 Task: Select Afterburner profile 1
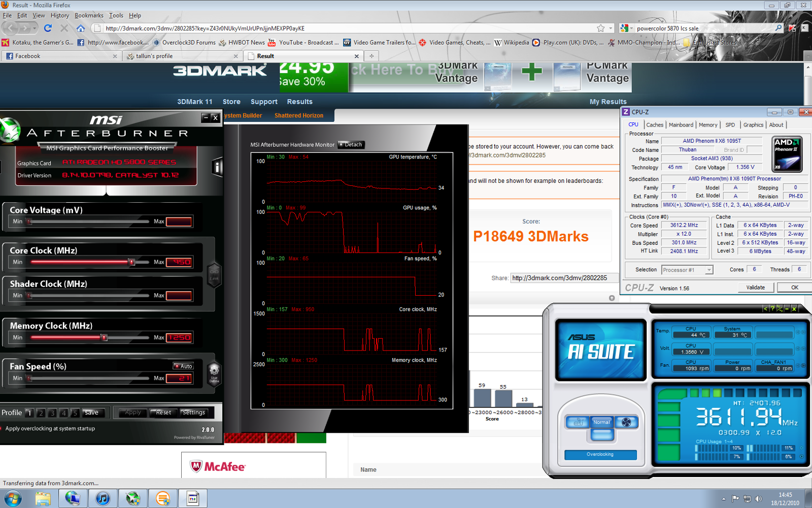29,413
